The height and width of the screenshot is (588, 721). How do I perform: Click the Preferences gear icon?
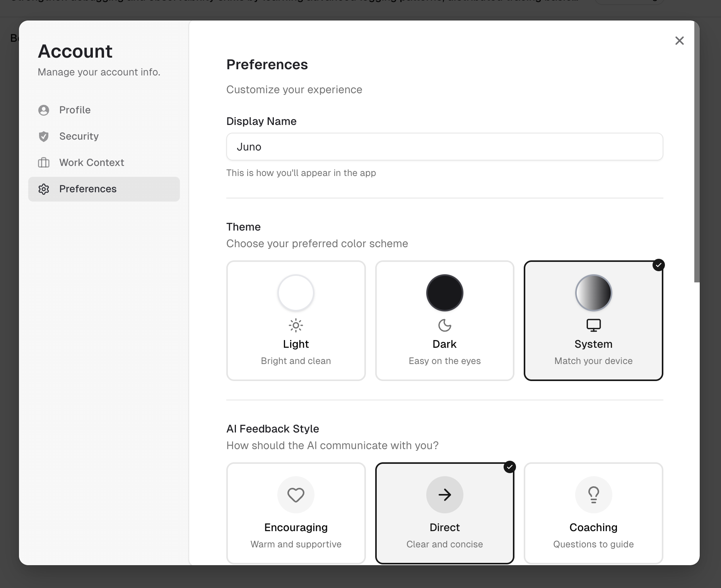44,189
